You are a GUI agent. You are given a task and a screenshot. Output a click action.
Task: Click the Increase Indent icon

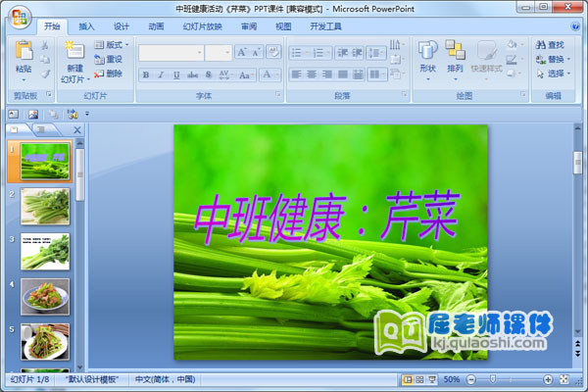pyautogui.click(x=357, y=53)
